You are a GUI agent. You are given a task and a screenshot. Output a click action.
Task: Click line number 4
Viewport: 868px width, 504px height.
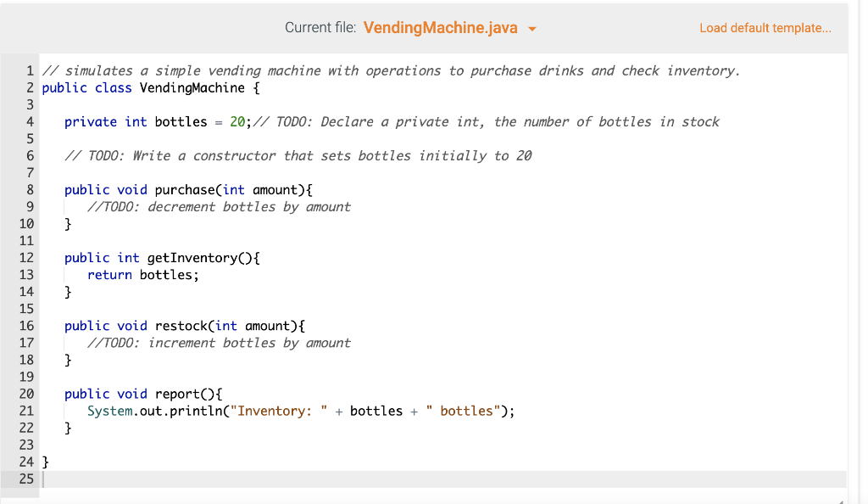tap(30, 121)
